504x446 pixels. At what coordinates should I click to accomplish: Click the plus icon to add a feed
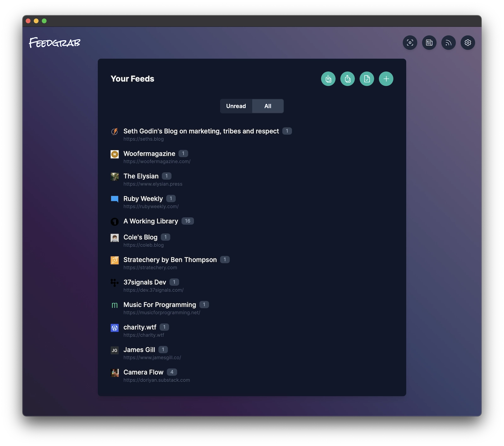pos(386,79)
